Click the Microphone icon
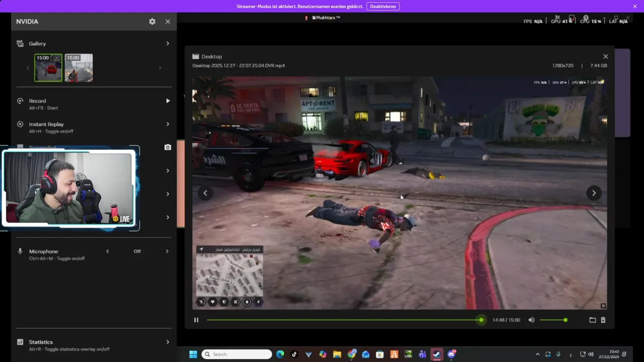 [20, 251]
